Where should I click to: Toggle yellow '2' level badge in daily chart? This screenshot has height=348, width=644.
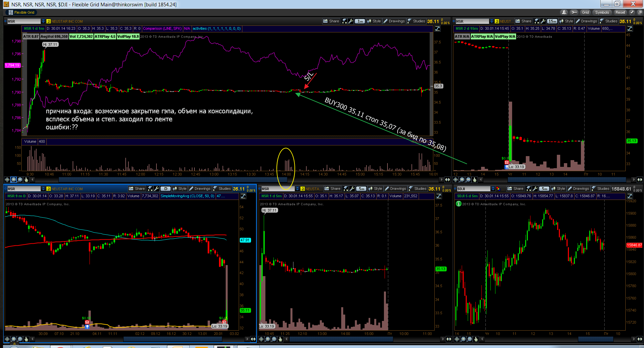click(x=48, y=189)
